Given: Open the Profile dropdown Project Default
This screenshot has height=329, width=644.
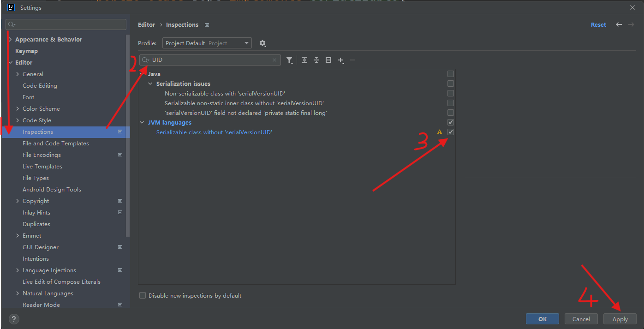Looking at the screenshot, I should (207, 43).
